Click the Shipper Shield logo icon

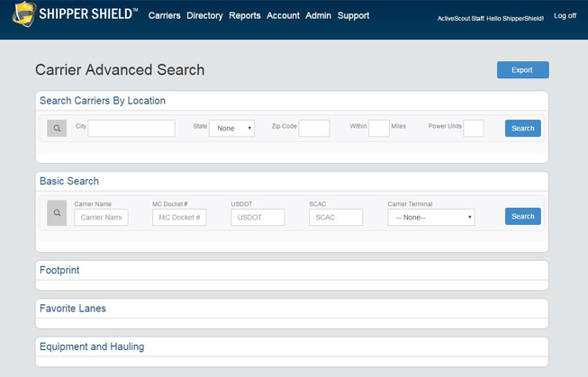(x=23, y=14)
